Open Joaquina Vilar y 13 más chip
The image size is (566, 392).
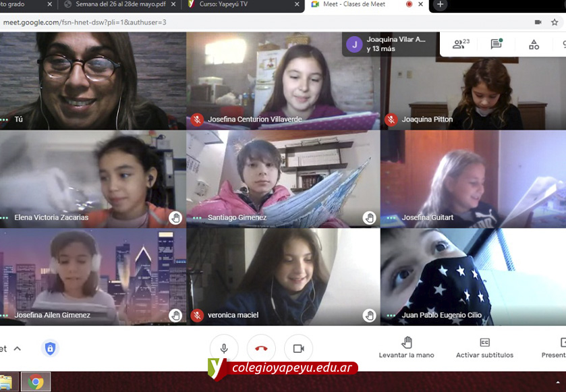click(x=389, y=45)
